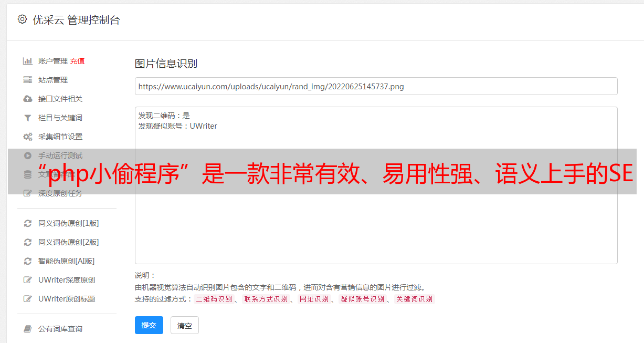The height and width of the screenshot is (343, 644).
Task: Click the server icon beside 站点管理
Action: tap(28, 80)
